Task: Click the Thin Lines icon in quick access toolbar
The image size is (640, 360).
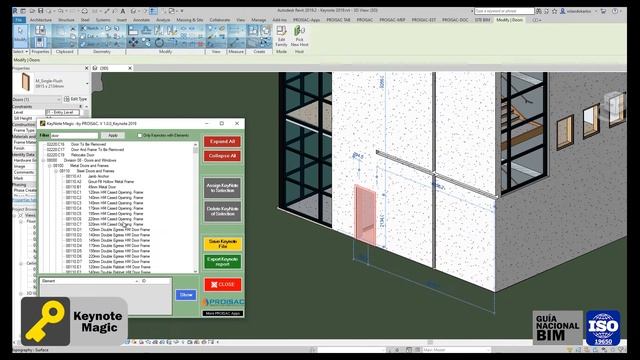Action: (x=153, y=11)
